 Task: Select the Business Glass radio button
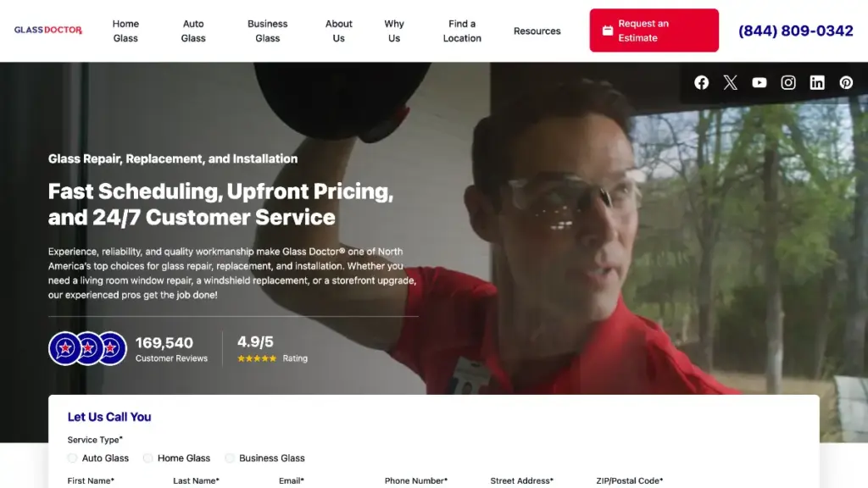pos(230,458)
